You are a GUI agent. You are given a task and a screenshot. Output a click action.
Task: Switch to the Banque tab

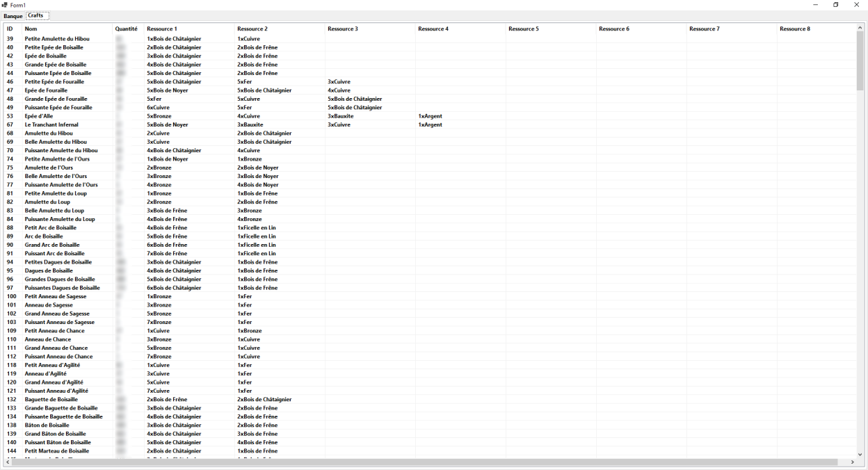13,16
